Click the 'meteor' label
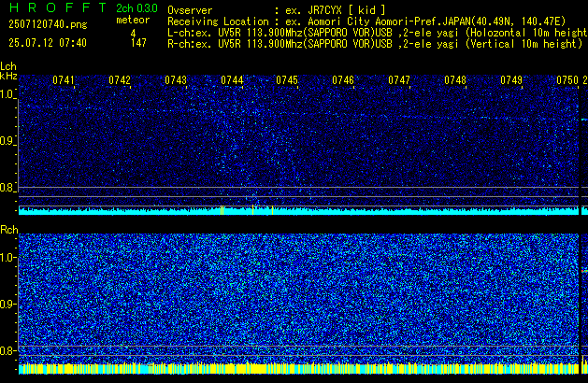 pos(133,20)
